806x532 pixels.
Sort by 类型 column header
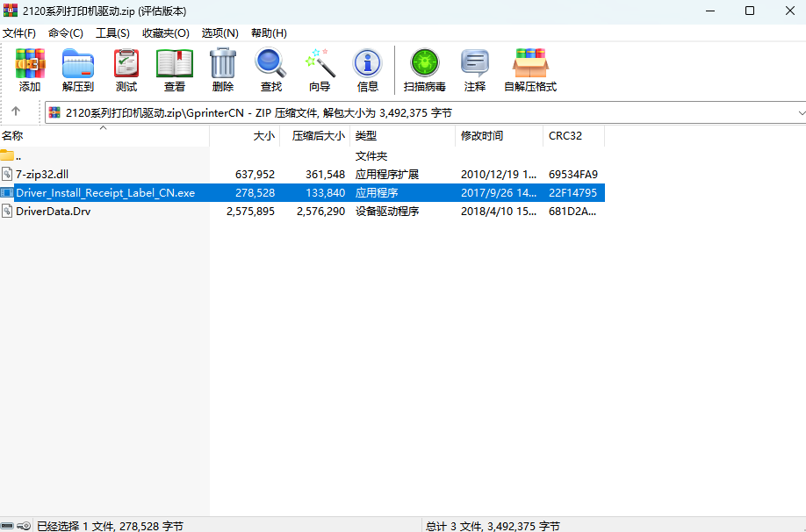pos(402,136)
